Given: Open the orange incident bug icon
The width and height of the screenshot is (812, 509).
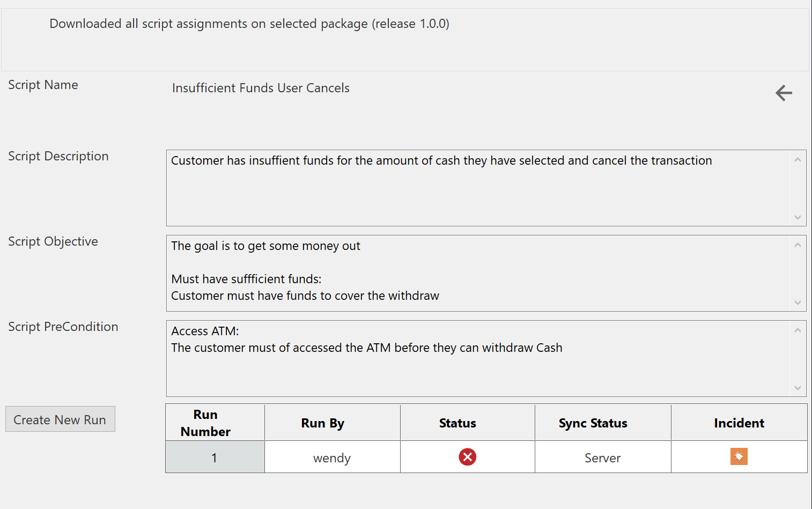Looking at the screenshot, I should point(739,456).
